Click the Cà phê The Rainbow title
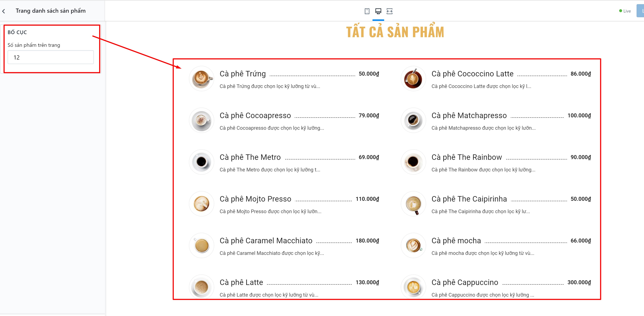Viewport: 644px width, 316px height. pyautogui.click(x=467, y=157)
